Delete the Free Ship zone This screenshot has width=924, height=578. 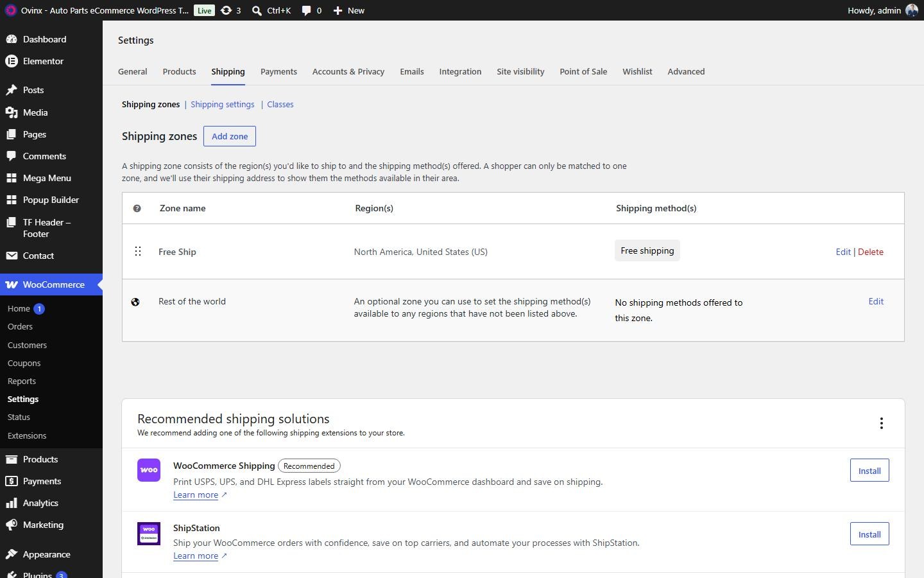(871, 252)
